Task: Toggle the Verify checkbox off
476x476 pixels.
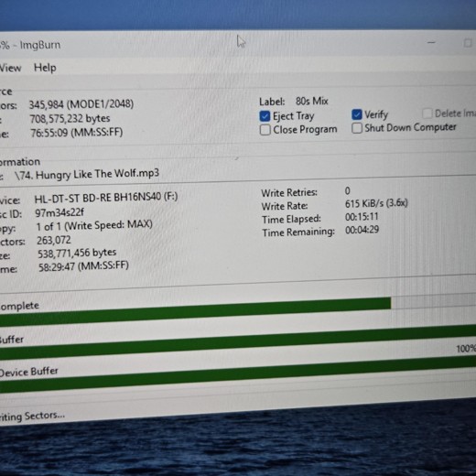Action: (x=357, y=114)
